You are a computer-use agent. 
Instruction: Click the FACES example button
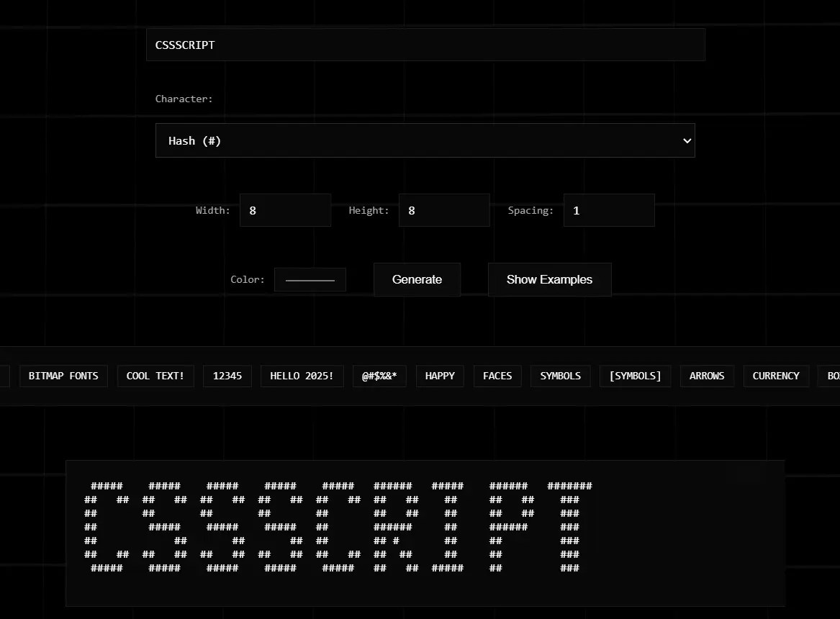coord(497,375)
